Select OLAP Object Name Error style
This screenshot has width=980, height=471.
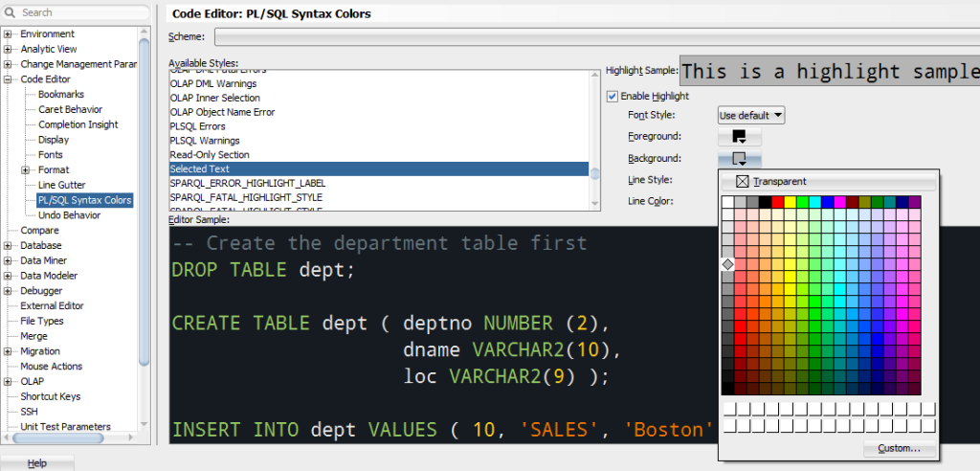point(379,112)
